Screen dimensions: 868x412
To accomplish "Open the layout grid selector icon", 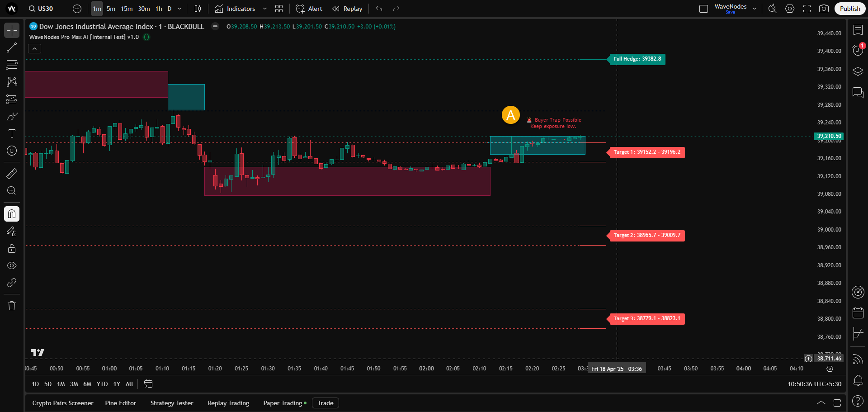I will click(x=279, y=9).
